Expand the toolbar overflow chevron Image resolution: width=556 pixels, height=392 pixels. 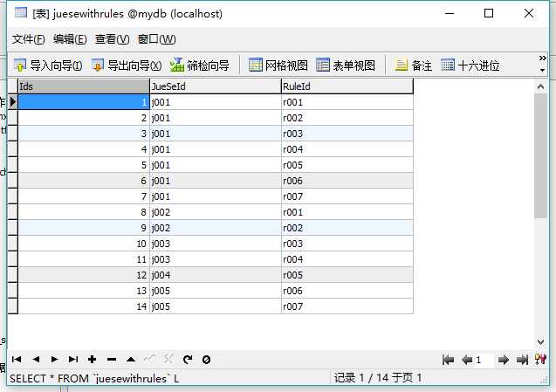point(542,58)
